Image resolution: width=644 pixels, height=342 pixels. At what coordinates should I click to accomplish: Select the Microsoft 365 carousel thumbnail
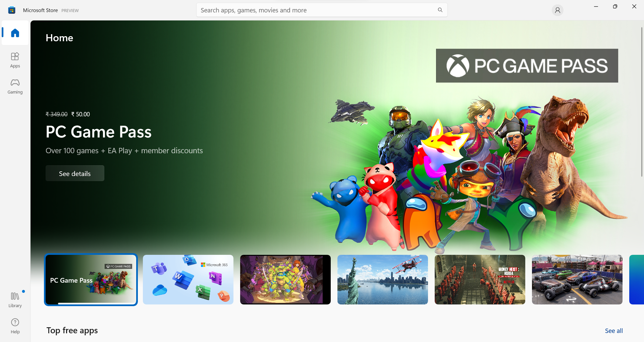tap(188, 280)
